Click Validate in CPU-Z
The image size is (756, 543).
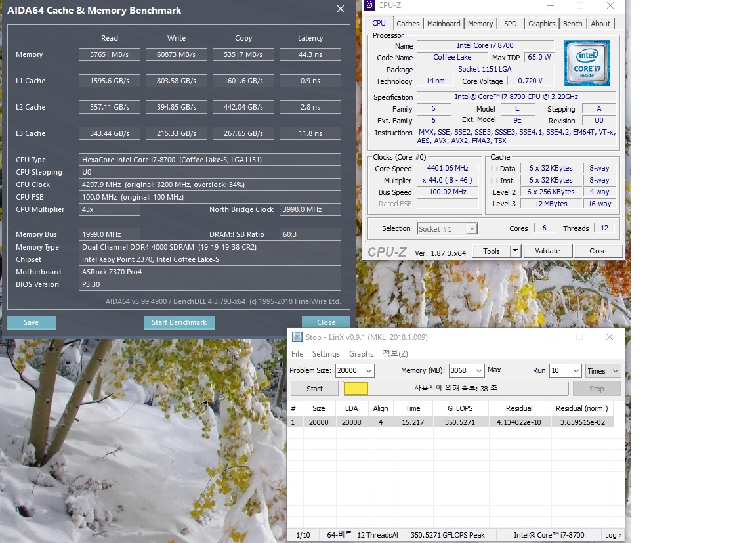[x=547, y=251]
